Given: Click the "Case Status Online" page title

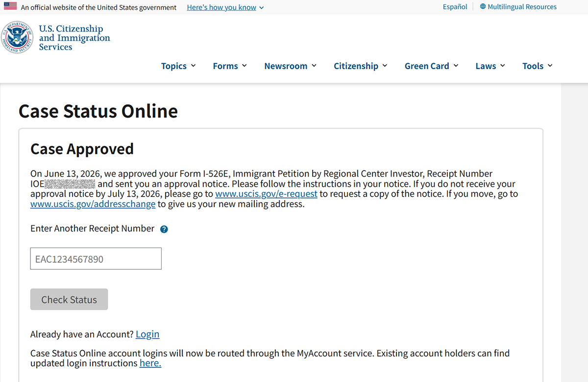Looking at the screenshot, I should (x=98, y=111).
